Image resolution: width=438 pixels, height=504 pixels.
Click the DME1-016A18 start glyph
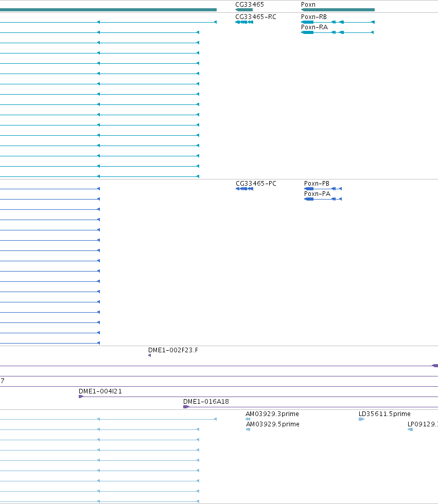pos(186,407)
